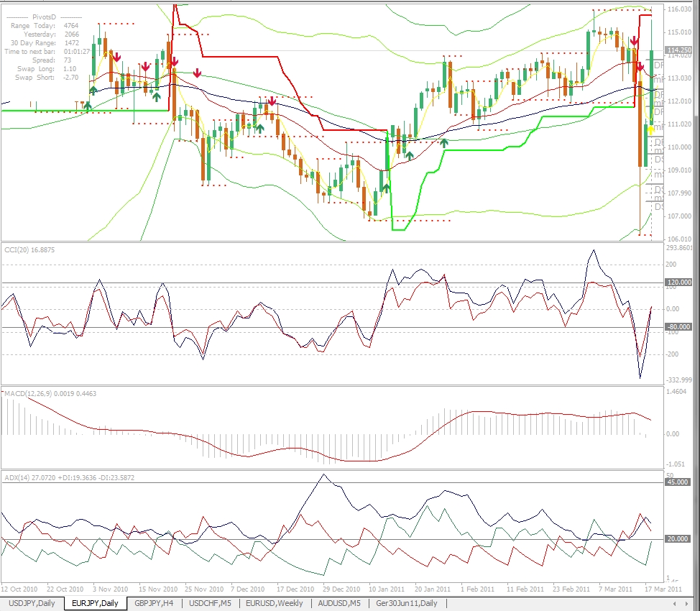Viewport: 700px width, 611px height.
Task: Switch to the EURUSD,Weekly tab
Action: pos(274,603)
